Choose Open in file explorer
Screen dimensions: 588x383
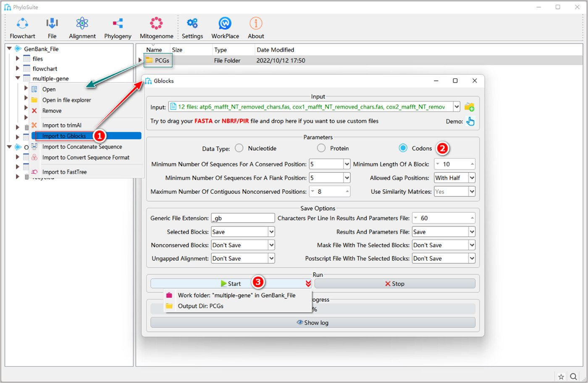click(x=66, y=100)
